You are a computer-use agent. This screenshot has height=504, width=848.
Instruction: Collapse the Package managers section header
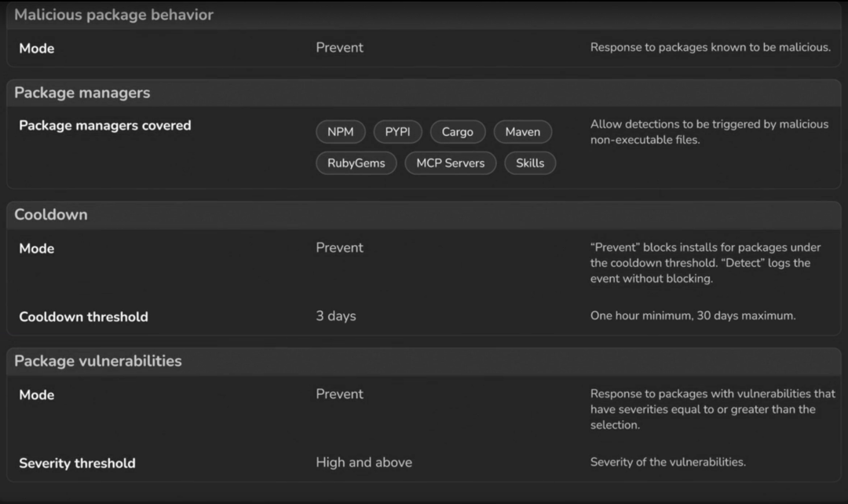424,93
